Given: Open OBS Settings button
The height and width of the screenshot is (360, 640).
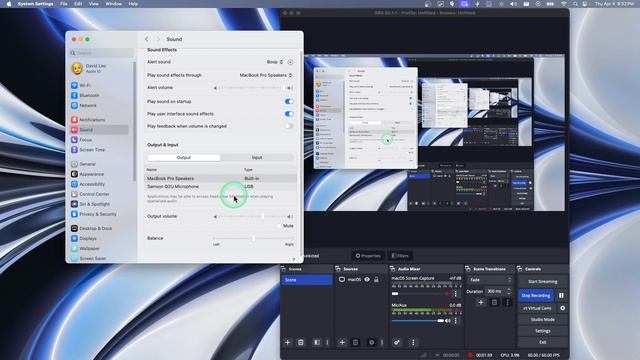Looking at the screenshot, I should 542,331.
